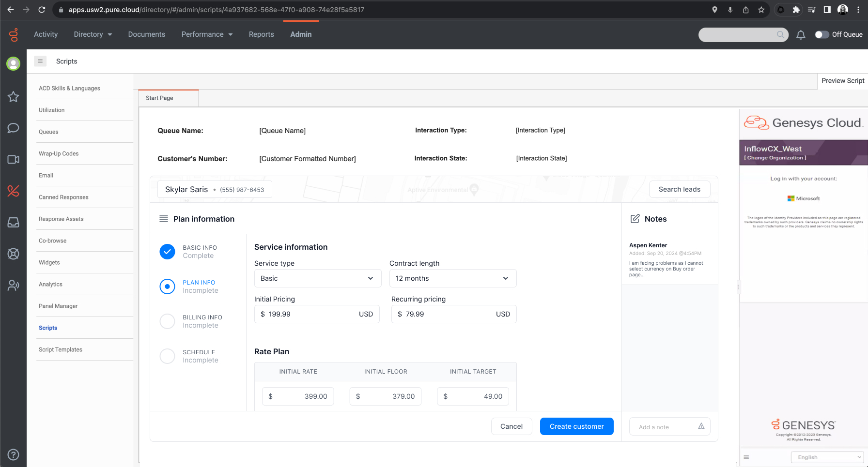Image resolution: width=868 pixels, height=467 pixels.
Task: Open the Help question mark icon
Action: pyautogui.click(x=13, y=454)
